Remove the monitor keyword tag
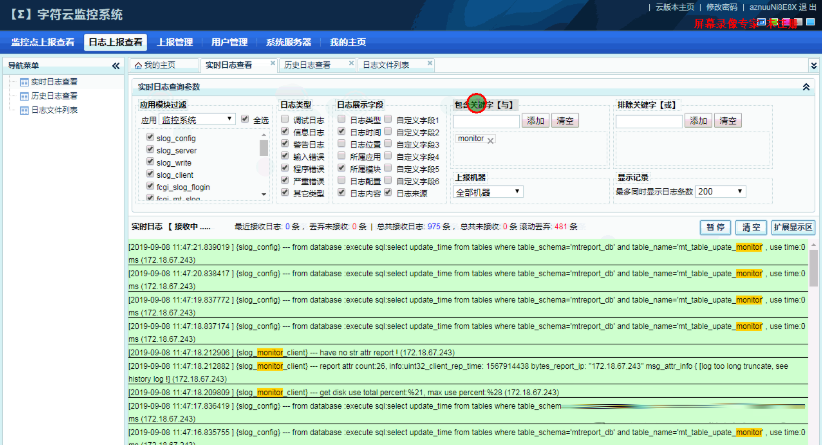The height and width of the screenshot is (445, 822). (490, 140)
